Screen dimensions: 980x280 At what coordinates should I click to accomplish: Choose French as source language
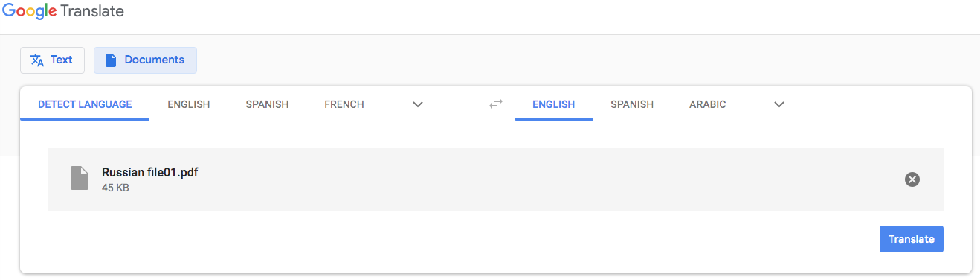(x=344, y=104)
